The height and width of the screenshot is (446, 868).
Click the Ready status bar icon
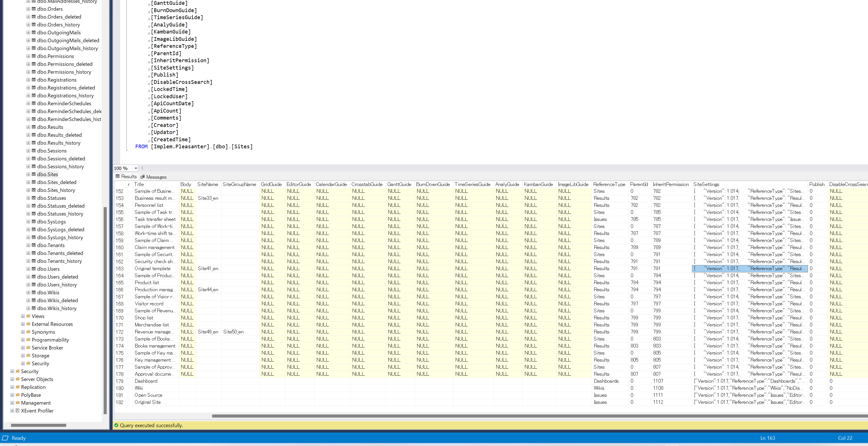coord(5,438)
